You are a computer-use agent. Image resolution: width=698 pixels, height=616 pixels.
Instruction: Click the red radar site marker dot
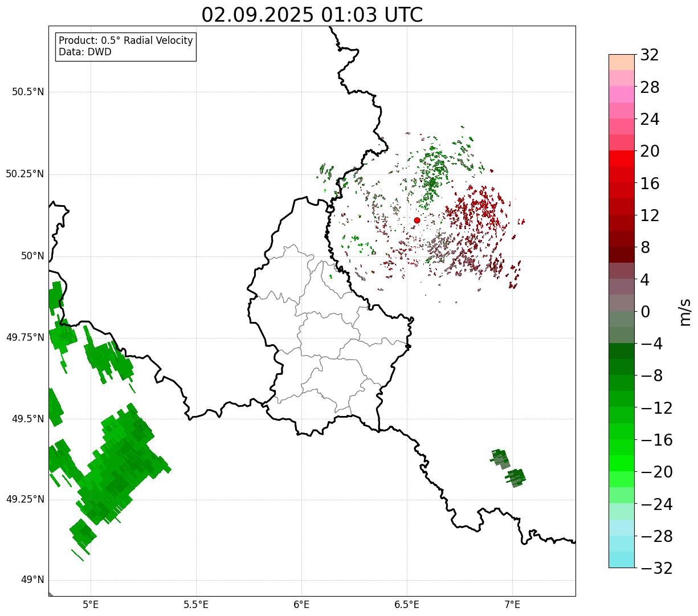pos(417,220)
